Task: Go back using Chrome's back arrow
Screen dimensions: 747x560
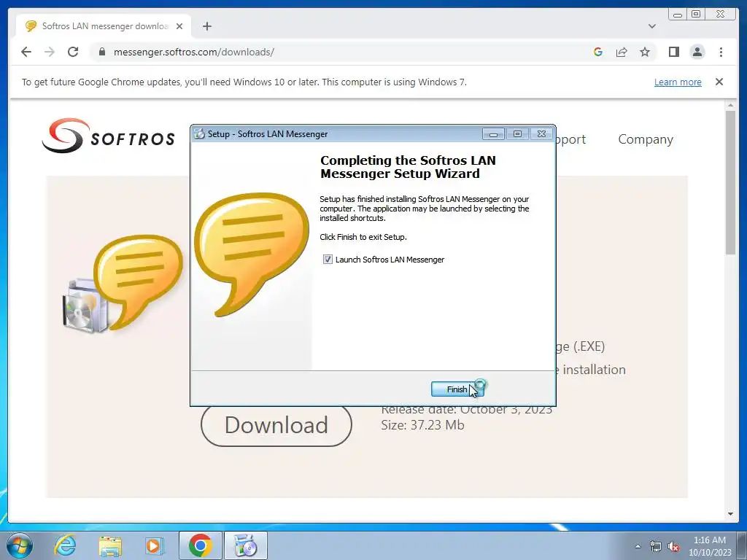Action: pyautogui.click(x=26, y=52)
